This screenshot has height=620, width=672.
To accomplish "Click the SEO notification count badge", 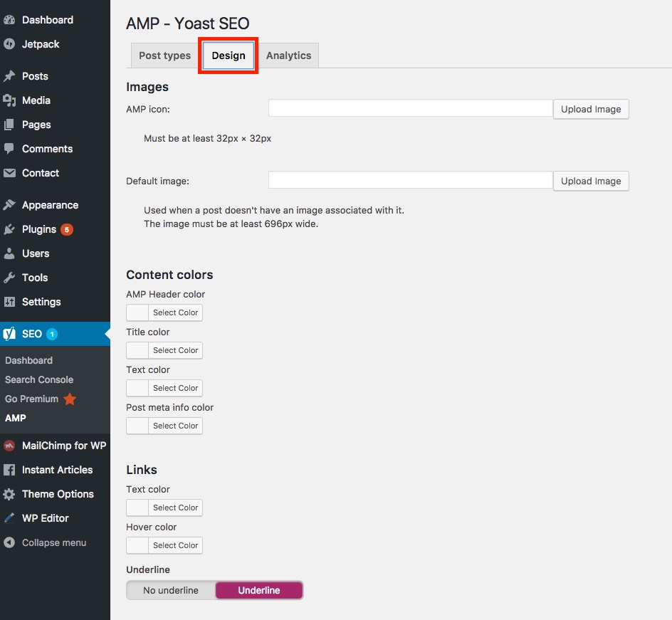I will click(x=52, y=335).
